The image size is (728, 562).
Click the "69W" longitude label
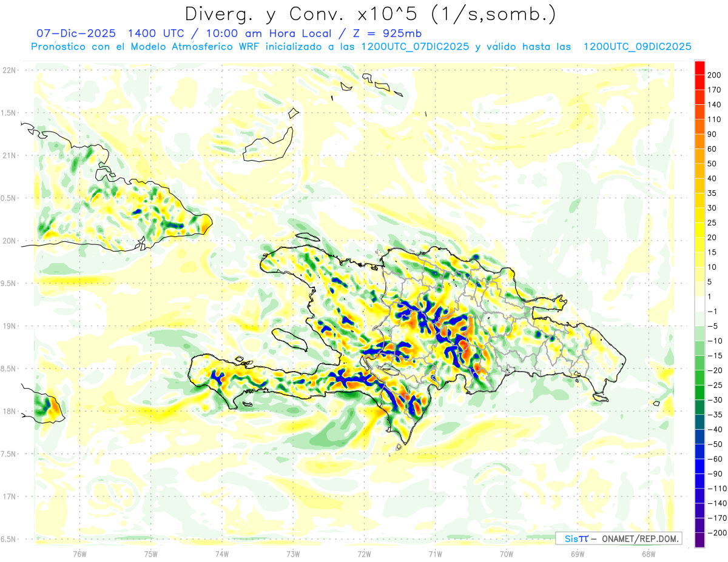tap(578, 554)
